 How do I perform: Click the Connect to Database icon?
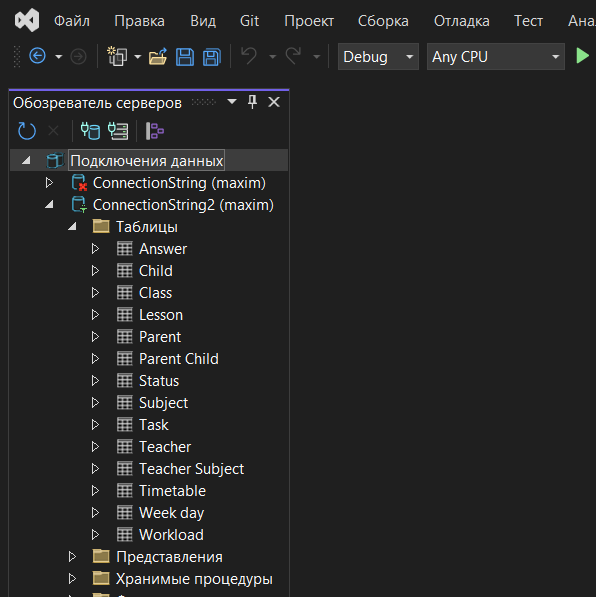coord(90,131)
